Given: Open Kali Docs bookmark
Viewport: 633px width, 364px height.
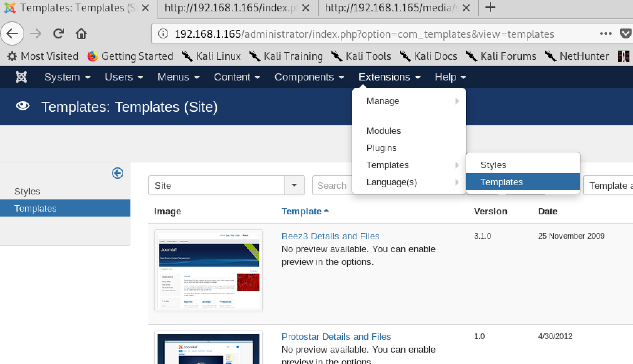Looking at the screenshot, I should (x=428, y=56).
